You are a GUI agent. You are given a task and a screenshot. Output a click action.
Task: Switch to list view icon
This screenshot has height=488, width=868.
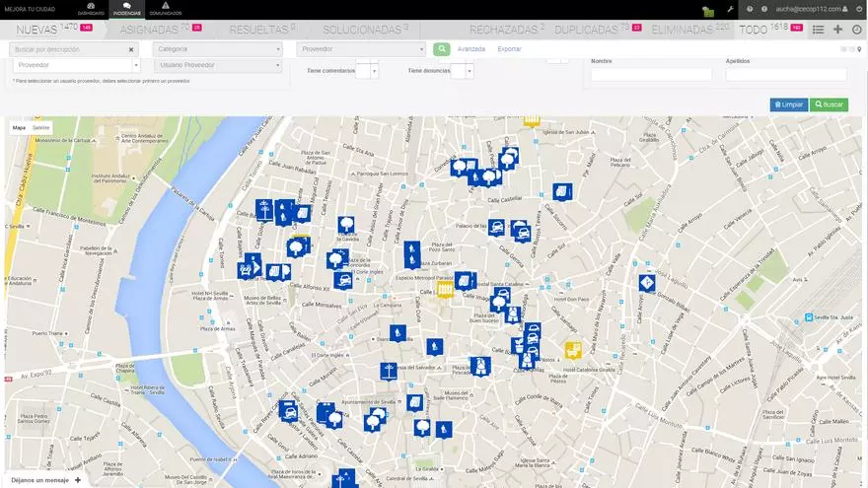(818, 30)
